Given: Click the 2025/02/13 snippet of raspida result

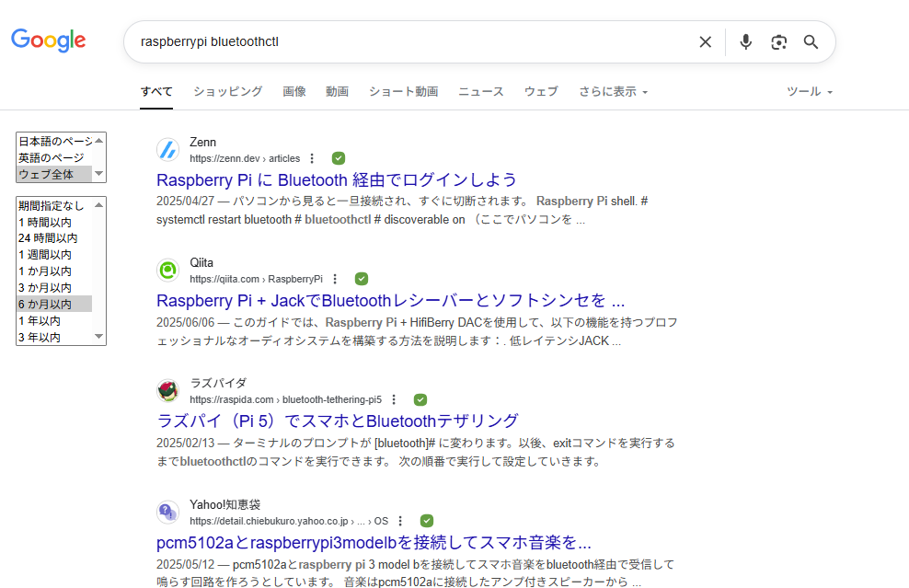Looking at the screenshot, I should (416, 453).
